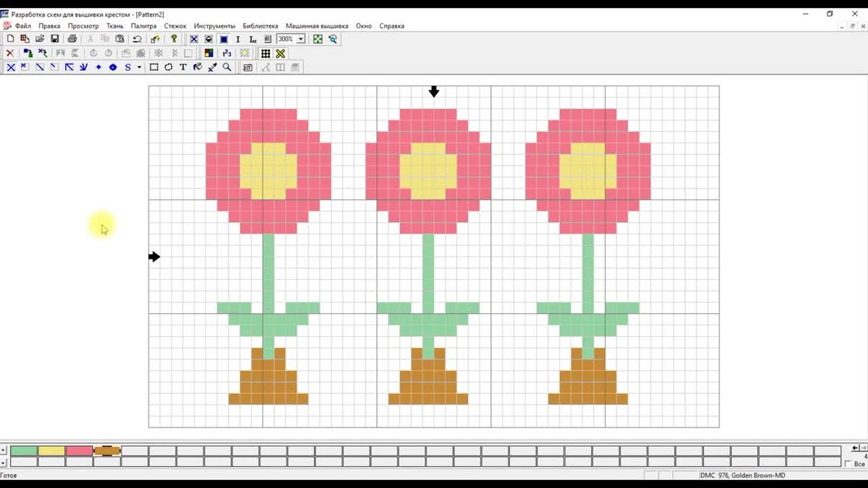Print the pattern using the printer icon

coord(72,39)
